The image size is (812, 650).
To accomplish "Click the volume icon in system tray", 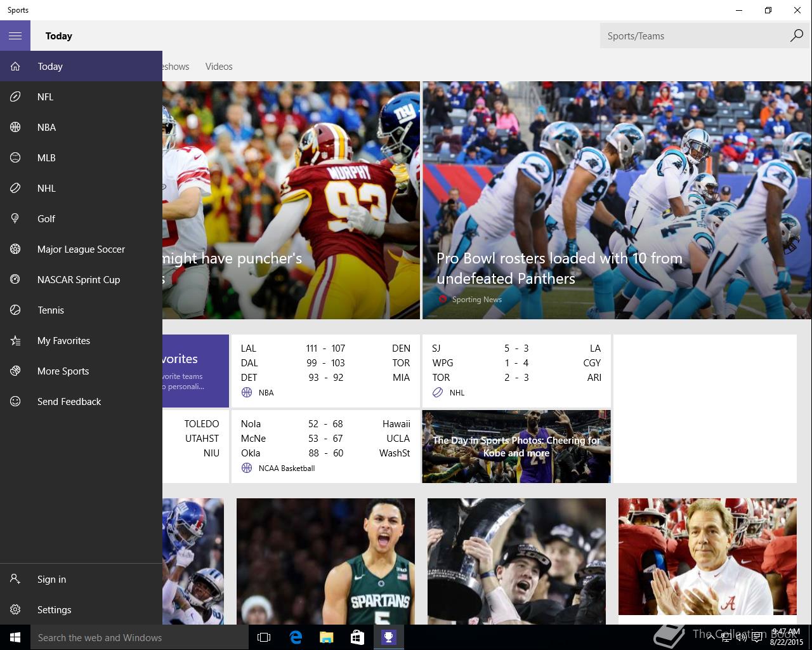I will [x=741, y=637].
